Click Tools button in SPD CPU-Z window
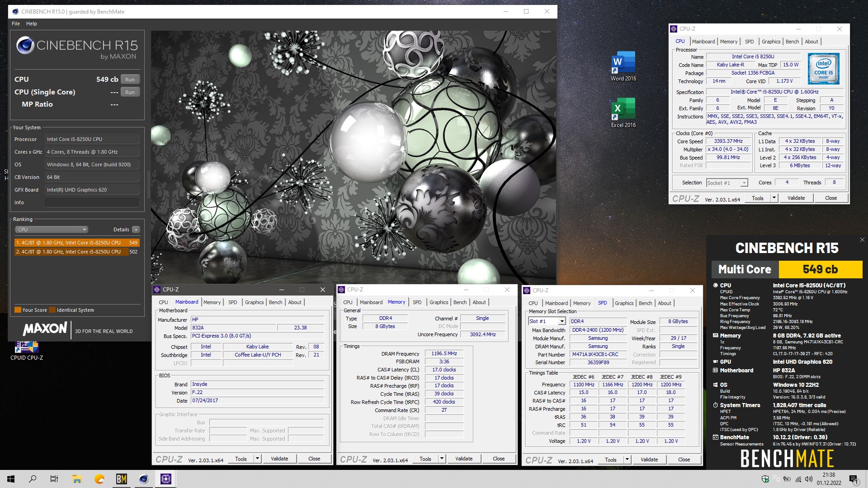The width and height of the screenshot is (868, 488). [611, 460]
